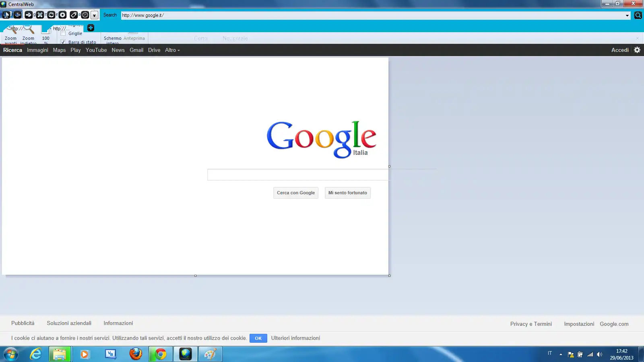Open the Soluzioni aziendali link

69,323
